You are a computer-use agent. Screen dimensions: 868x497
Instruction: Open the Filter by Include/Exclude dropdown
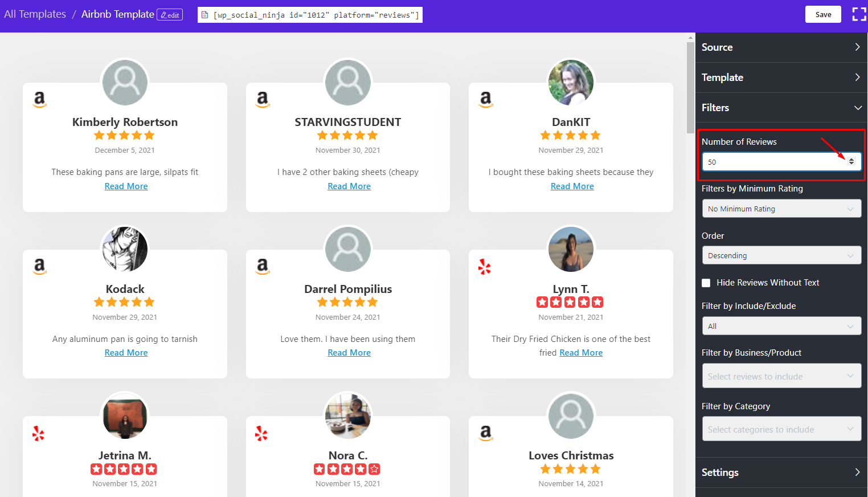[x=781, y=325]
